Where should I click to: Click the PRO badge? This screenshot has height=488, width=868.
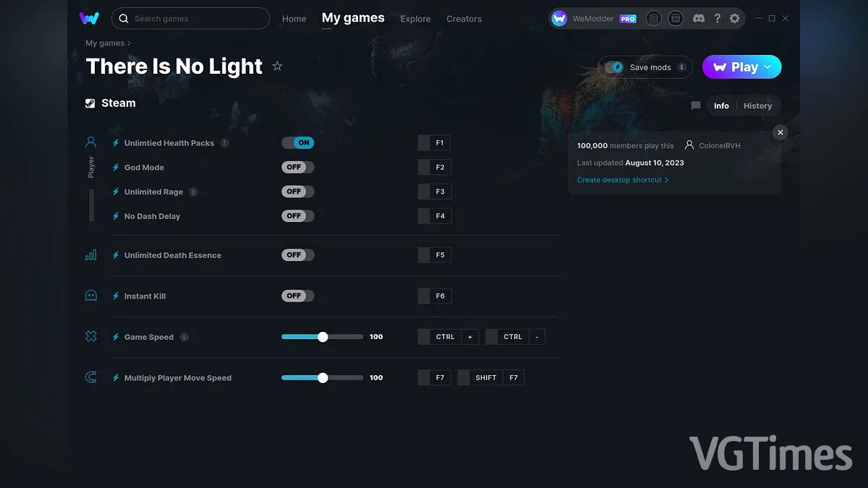[x=628, y=19]
